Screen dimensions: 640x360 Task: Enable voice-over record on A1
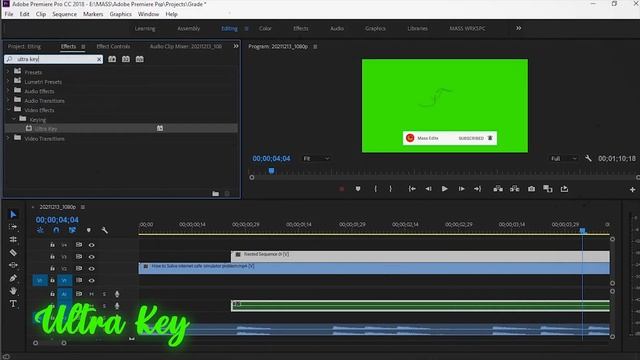pos(117,294)
